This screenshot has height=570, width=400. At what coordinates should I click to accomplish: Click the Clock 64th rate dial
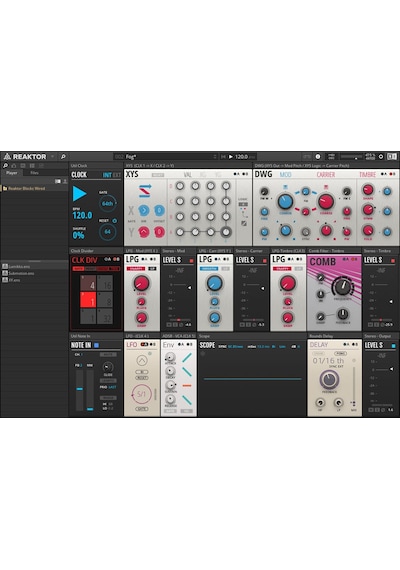(x=107, y=204)
